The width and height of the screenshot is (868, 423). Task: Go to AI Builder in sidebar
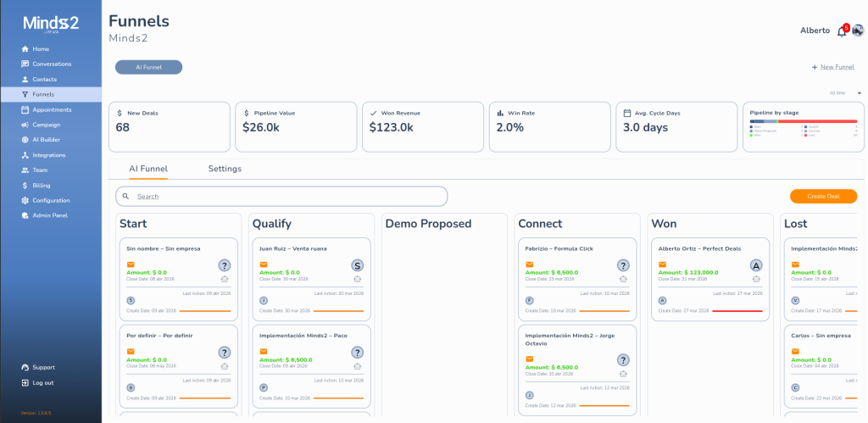(x=46, y=140)
